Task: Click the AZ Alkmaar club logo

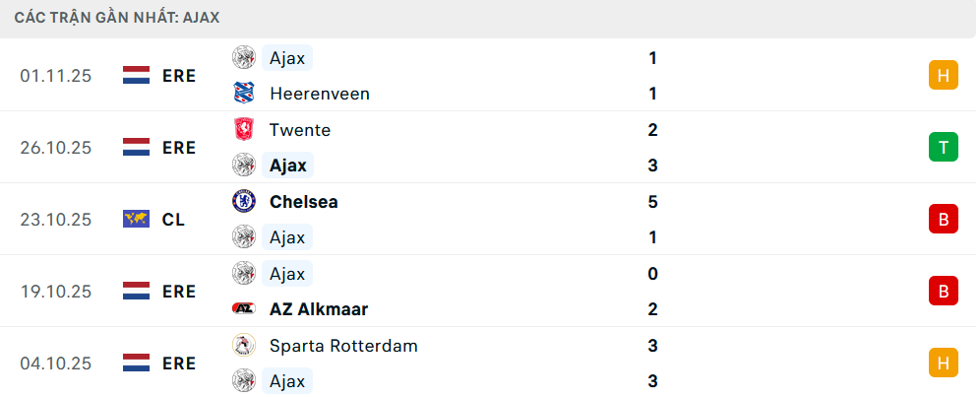Action: (244, 309)
